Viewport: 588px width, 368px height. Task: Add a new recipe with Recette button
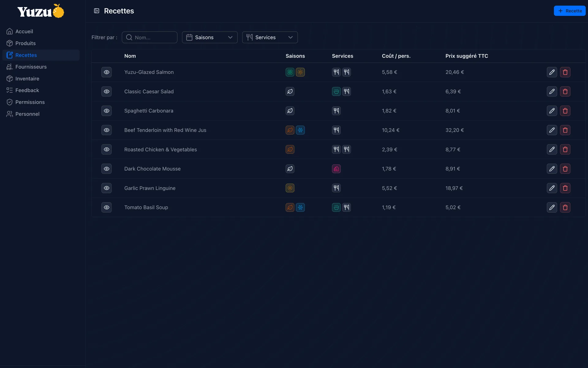point(570,11)
